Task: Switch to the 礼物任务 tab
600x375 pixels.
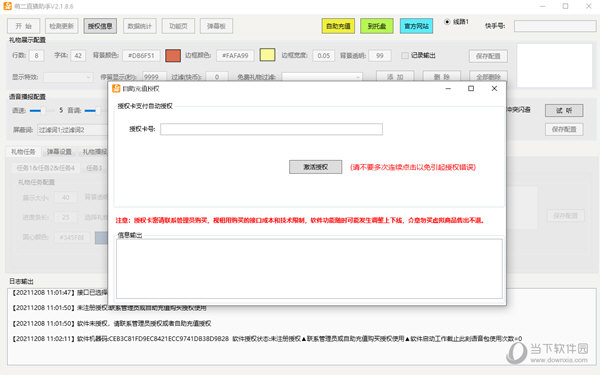Action: click(x=23, y=152)
